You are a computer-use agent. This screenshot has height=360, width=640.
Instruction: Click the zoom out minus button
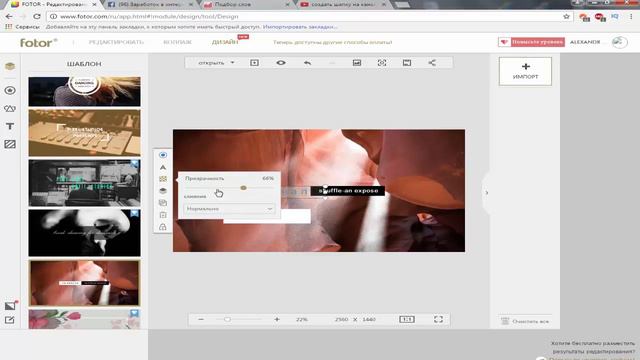(201, 319)
